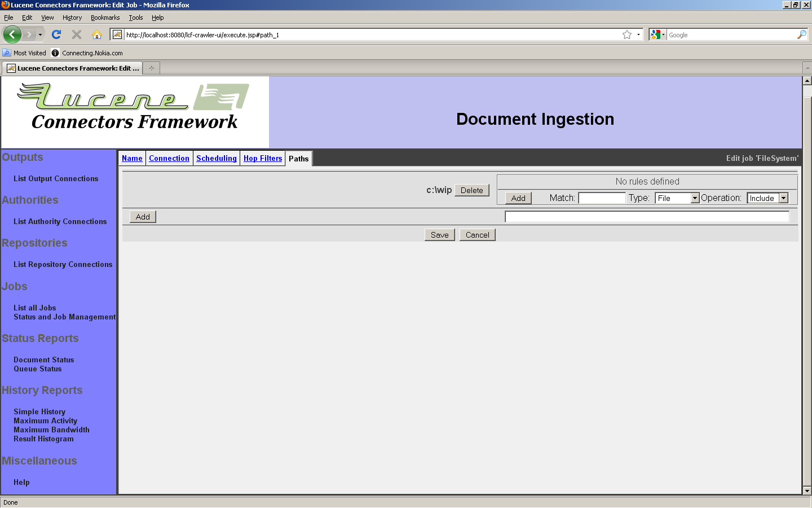The image size is (812, 508).
Task: Open List Repository Connections link
Action: pos(63,264)
